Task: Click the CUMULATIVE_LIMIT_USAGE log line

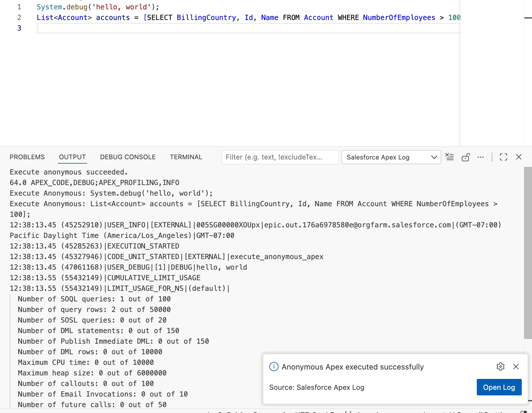Action: 105,278
